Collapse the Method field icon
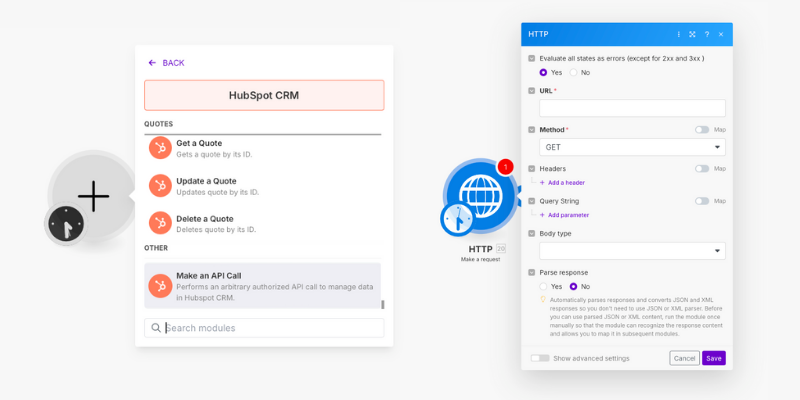The width and height of the screenshot is (800, 400). pyautogui.click(x=532, y=130)
